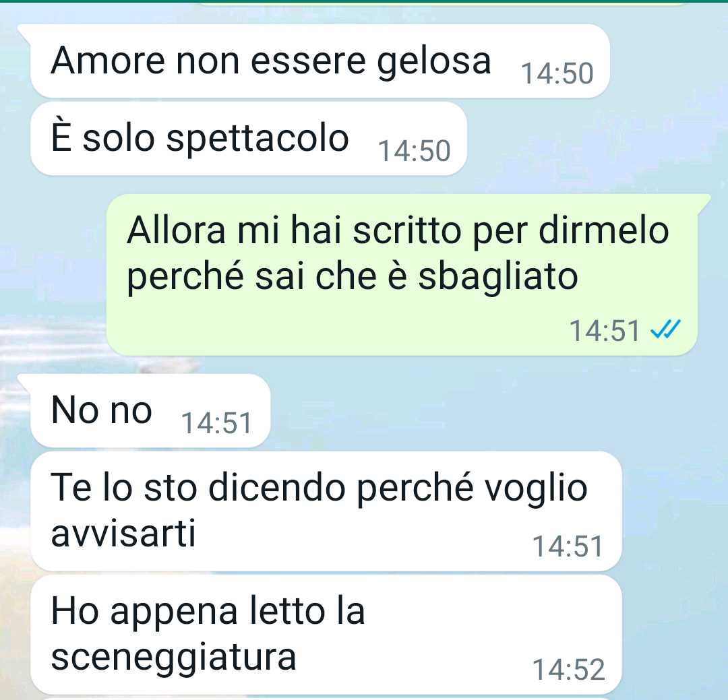The width and height of the screenshot is (728, 700).
Task: Tap the 14:51 timestamp beside "No no"
Action: [216, 423]
